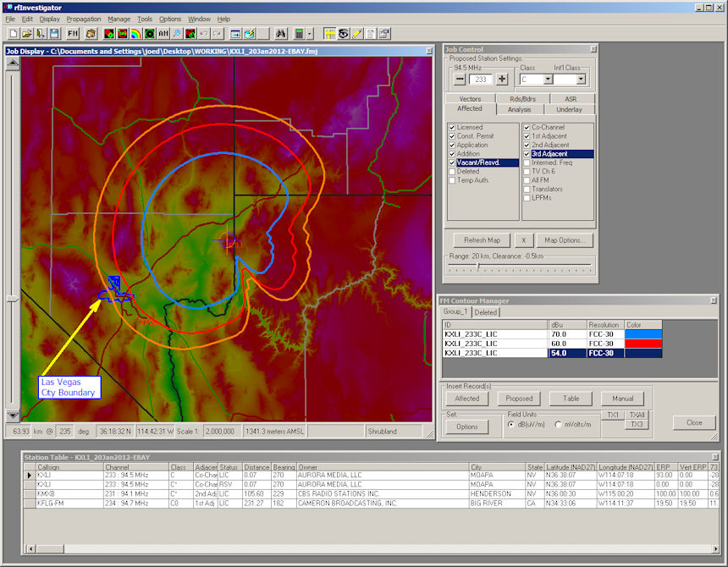Click the red-green circles icon right of the magnifier
Viewport: 728px width, 567px height.
click(190, 33)
